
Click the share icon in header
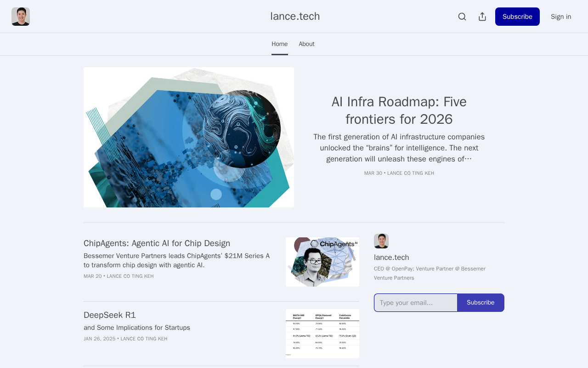(482, 17)
